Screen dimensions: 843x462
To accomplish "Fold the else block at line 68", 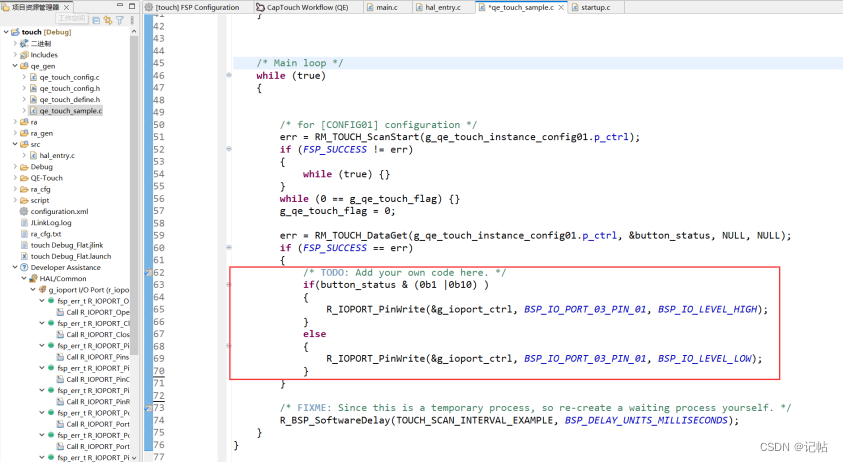I will point(229,346).
